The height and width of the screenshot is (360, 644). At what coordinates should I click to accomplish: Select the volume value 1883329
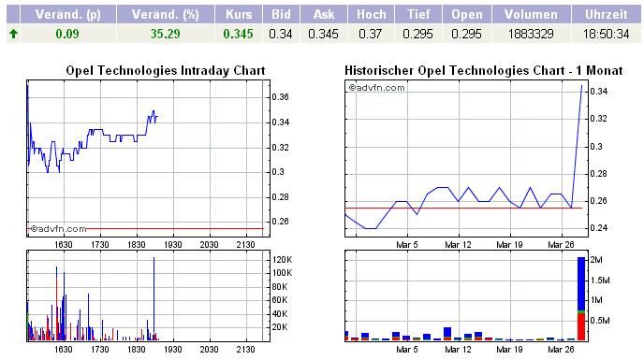(531, 34)
